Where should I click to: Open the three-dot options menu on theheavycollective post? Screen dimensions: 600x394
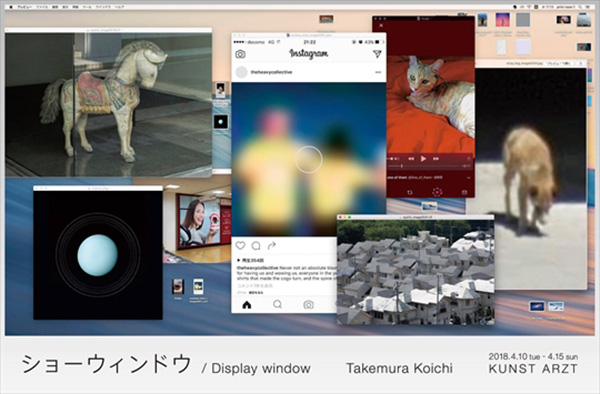pos(378,72)
